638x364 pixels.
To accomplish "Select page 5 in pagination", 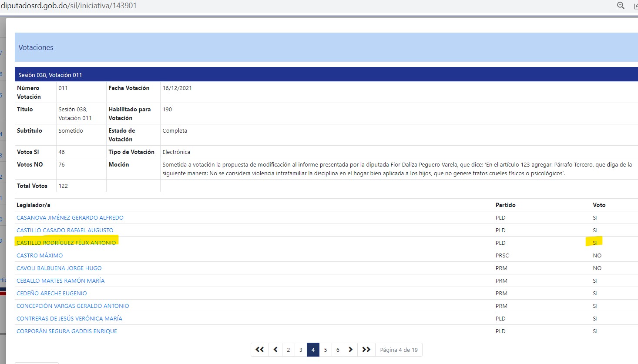I will [326, 350].
